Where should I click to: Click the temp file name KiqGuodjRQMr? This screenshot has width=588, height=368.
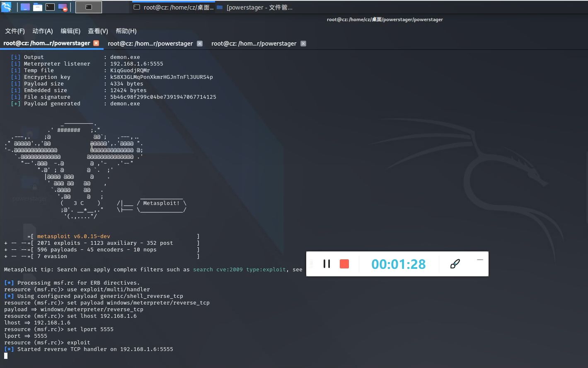point(130,71)
